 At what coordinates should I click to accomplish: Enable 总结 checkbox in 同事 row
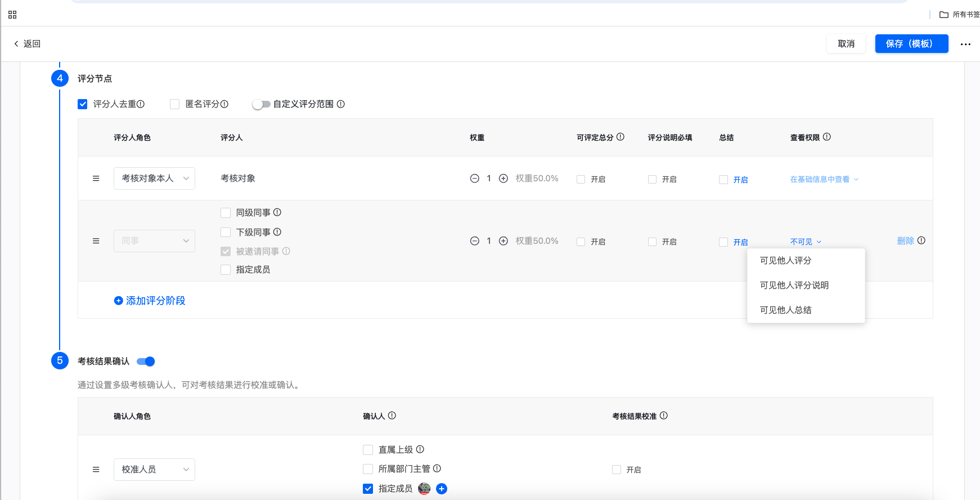pos(723,242)
